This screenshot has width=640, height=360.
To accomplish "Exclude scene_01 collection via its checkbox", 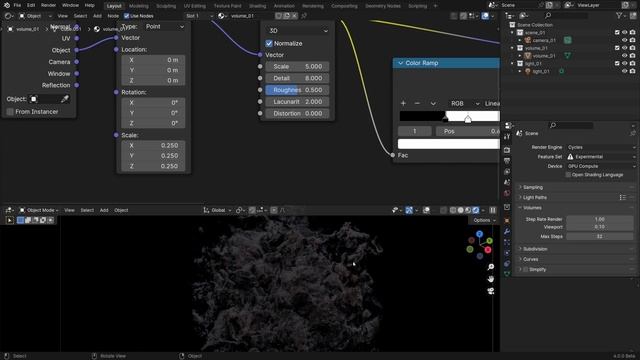I will [x=617, y=32].
